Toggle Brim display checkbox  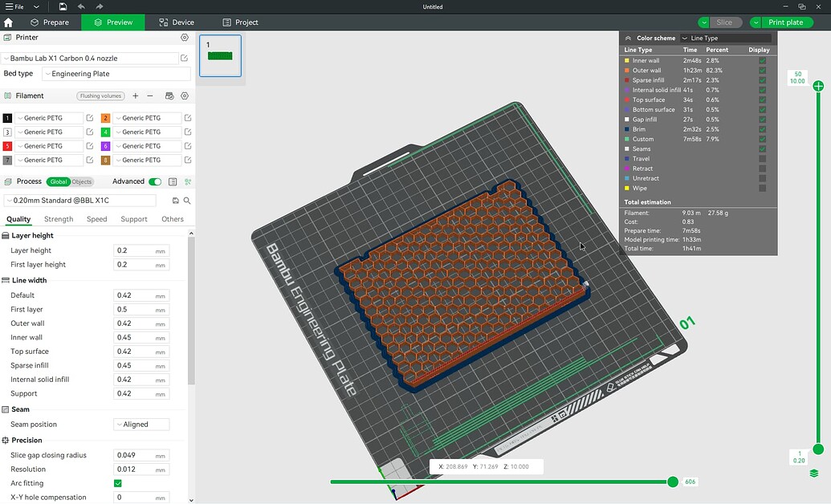(x=762, y=129)
